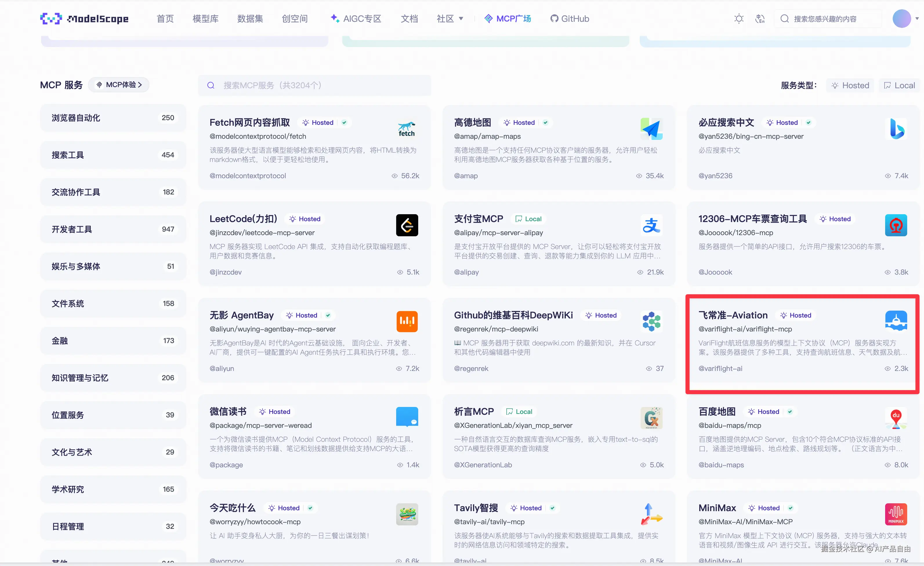Screen dimensions: 924x566
Task: Open the @amap/amap-maps server link
Action: pos(487,136)
